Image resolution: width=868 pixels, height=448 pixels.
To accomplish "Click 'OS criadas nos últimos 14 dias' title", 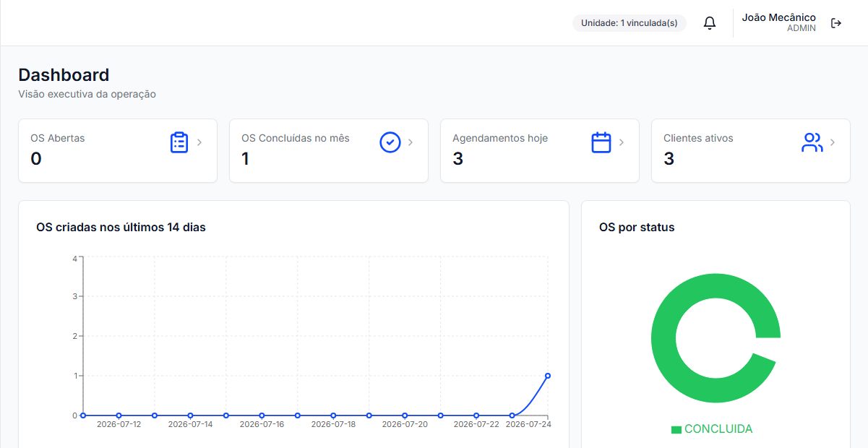I will [x=121, y=228].
